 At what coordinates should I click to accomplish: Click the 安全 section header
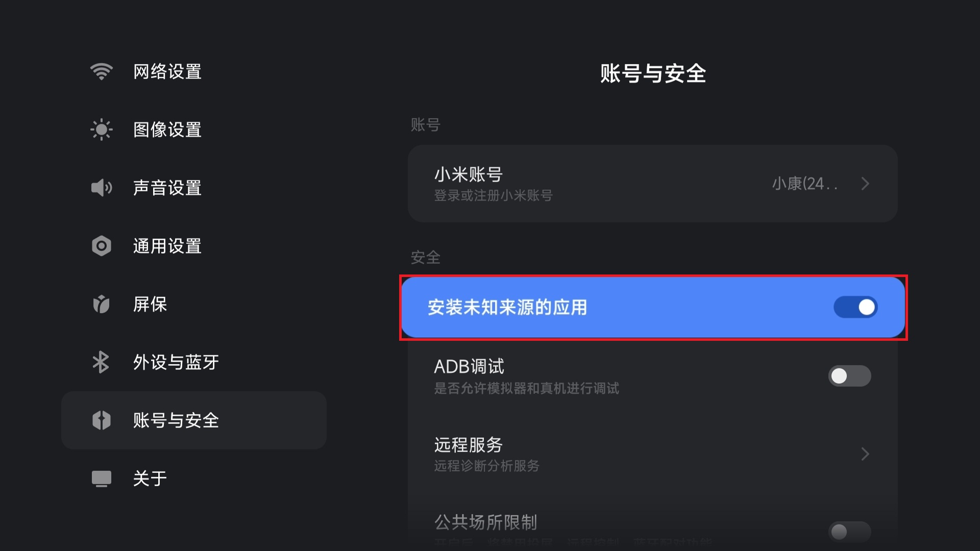pos(425,258)
